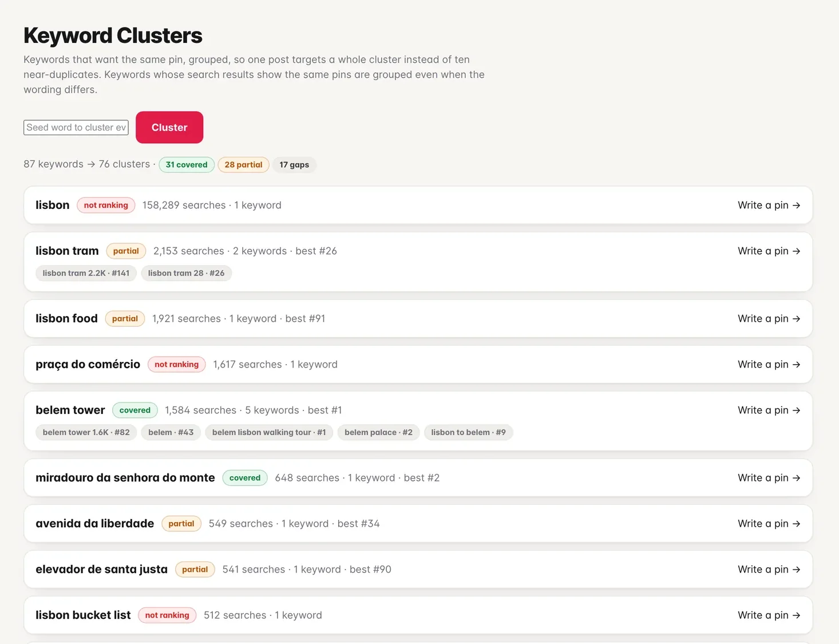839x644 pixels.
Task: Select the belem palace #2 chip
Action: pyautogui.click(x=378, y=432)
